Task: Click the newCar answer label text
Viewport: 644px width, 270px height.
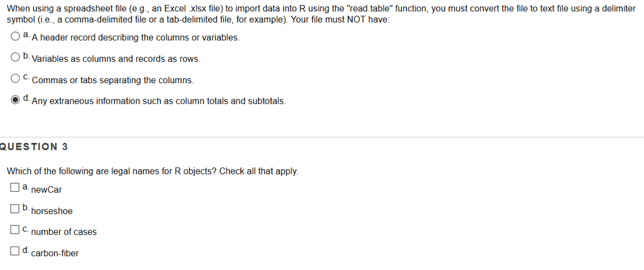Action: pyautogui.click(x=47, y=190)
